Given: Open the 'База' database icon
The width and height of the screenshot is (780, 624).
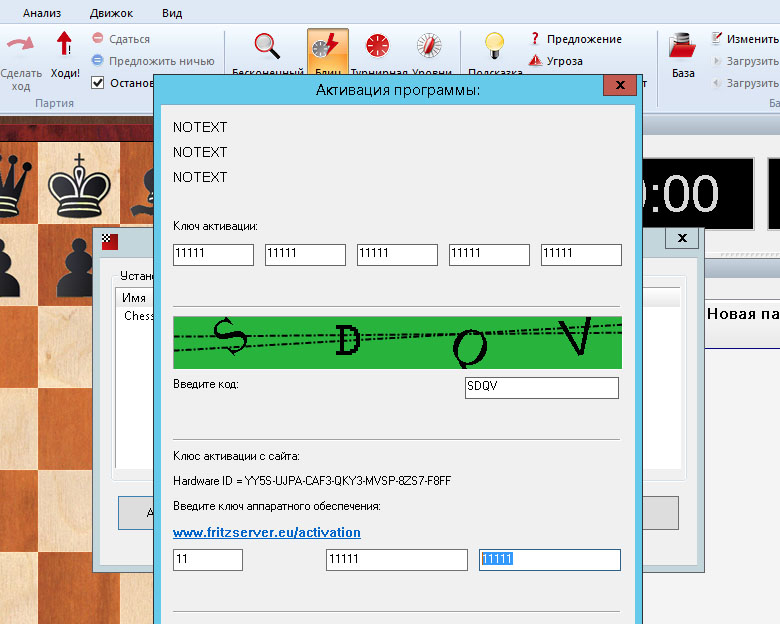Looking at the screenshot, I should 682,46.
